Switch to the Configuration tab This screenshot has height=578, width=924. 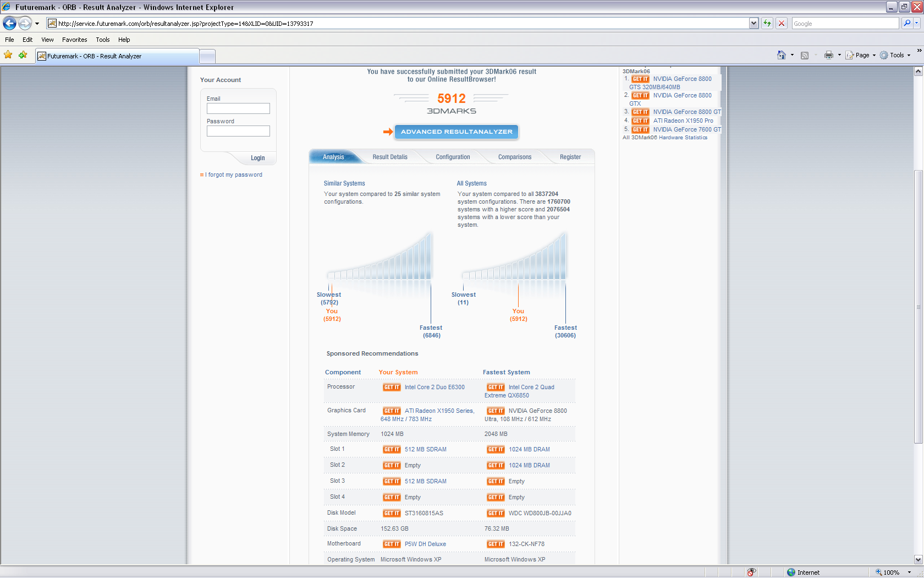point(453,157)
